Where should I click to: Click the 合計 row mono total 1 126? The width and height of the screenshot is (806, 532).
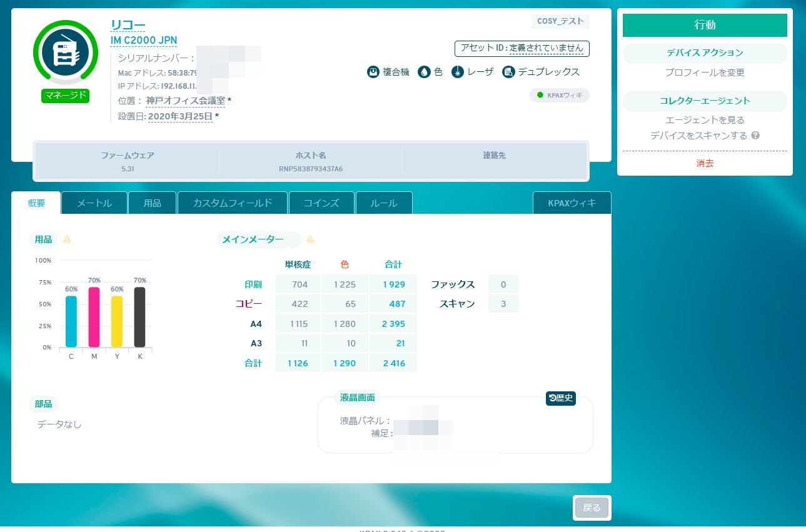point(298,363)
